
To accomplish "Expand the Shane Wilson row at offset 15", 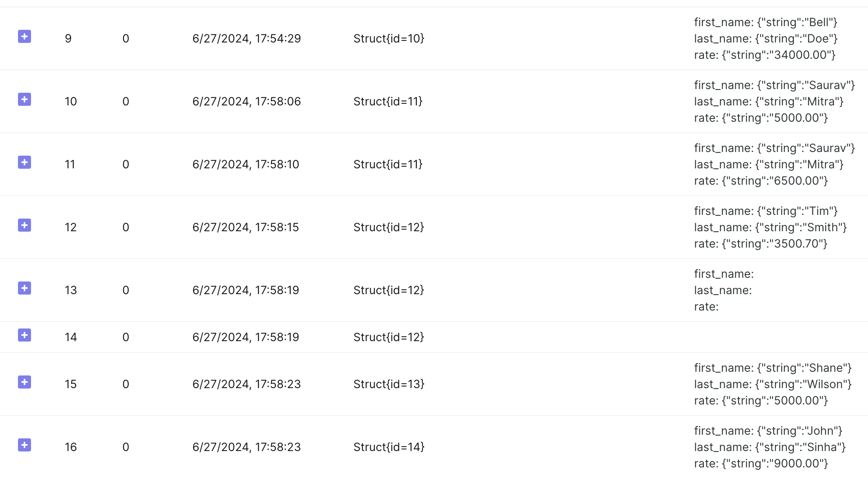I will (x=24, y=382).
